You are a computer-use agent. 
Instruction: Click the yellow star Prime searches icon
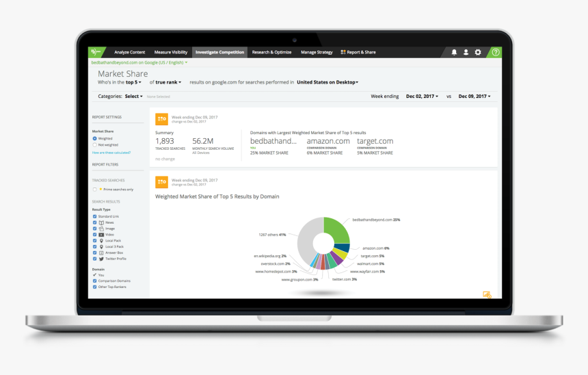pos(101,189)
